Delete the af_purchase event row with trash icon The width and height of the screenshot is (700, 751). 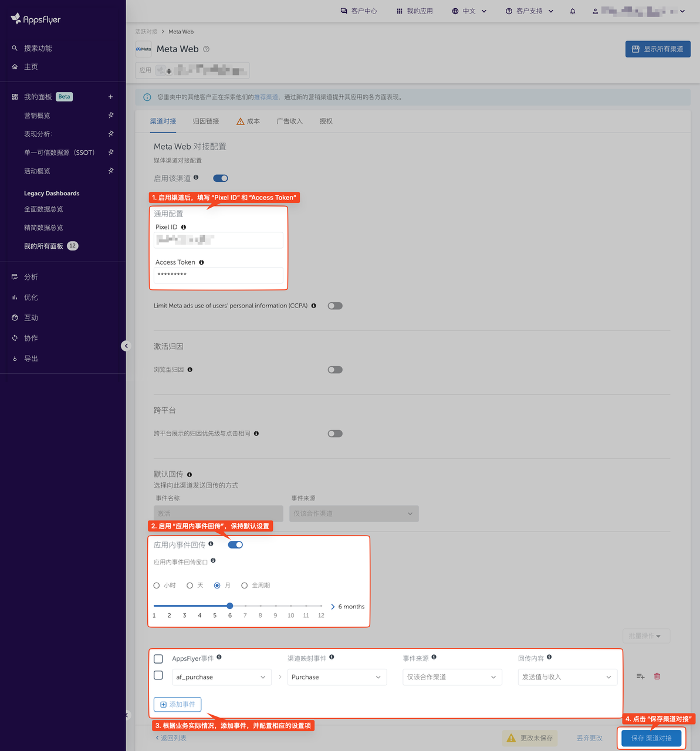(x=657, y=676)
